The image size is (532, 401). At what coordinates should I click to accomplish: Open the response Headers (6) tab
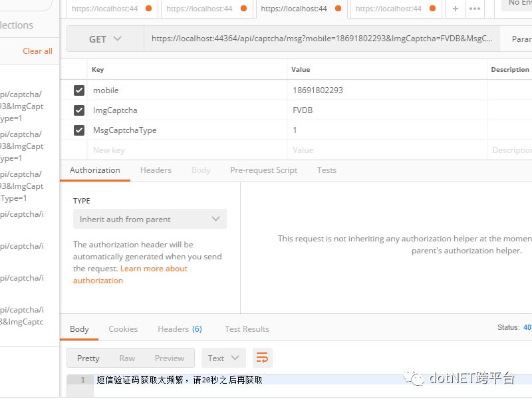tap(180, 329)
